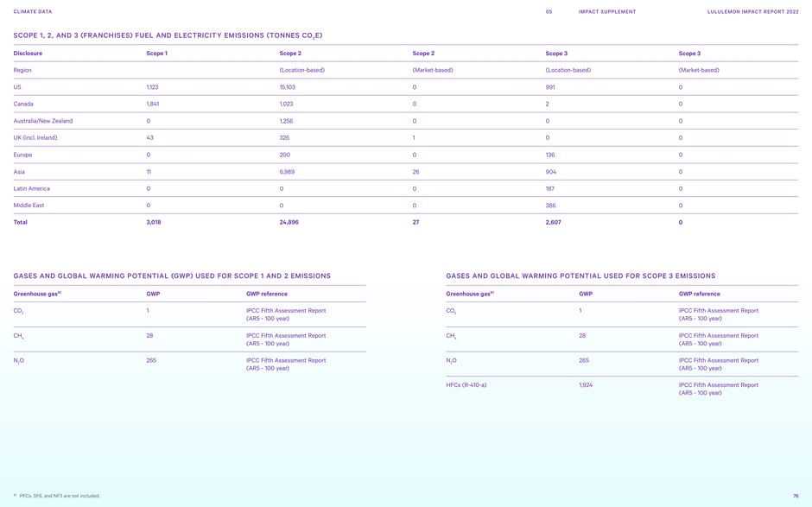812x507 pixels.
Task: Select the US Scope 3 value 991
Action: click(x=550, y=87)
